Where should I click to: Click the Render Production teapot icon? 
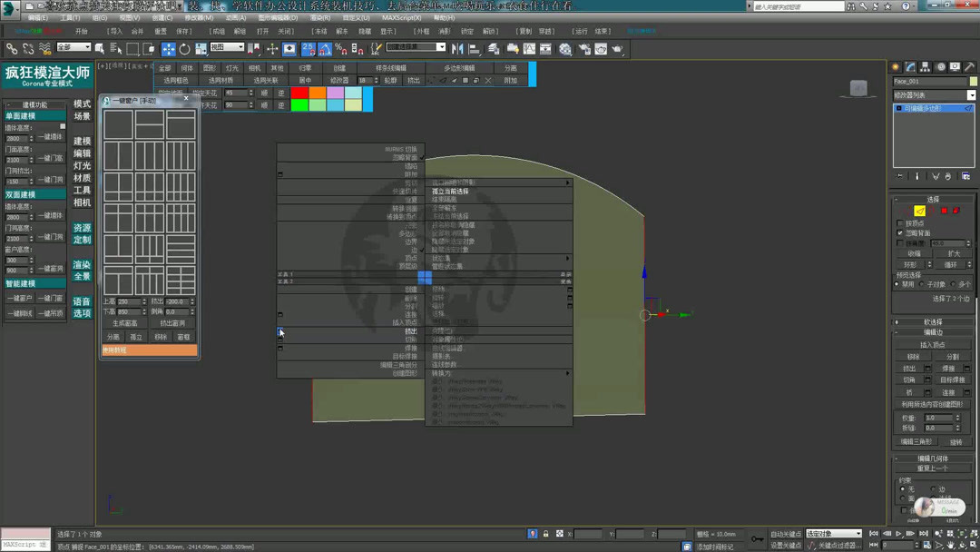click(x=617, y=47)
